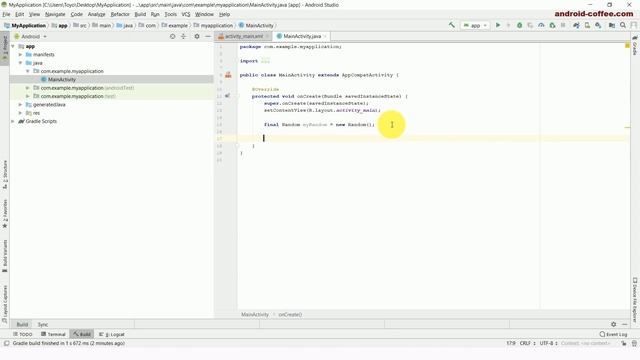
Task: Expand the res folder
Action: (x=20, y=113)
